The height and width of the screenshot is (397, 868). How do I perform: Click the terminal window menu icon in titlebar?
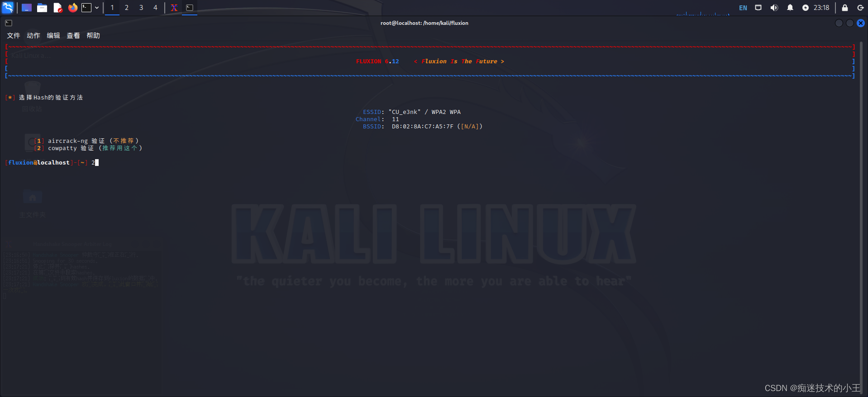pyautogui.click(x=9, y=23)
